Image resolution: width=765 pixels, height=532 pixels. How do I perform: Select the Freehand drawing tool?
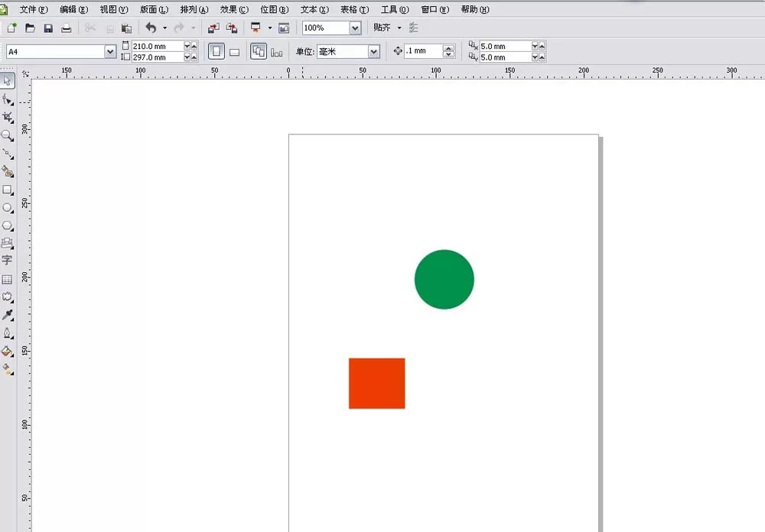[8, 154]
